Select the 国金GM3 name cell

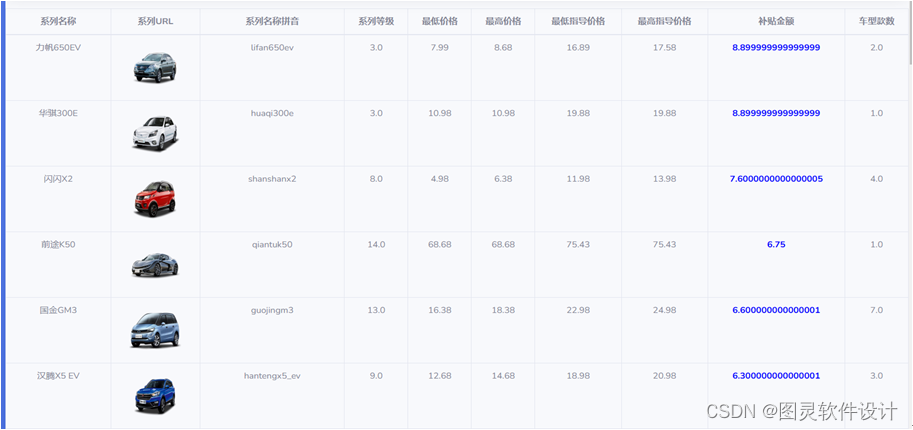tap(58, 310)
